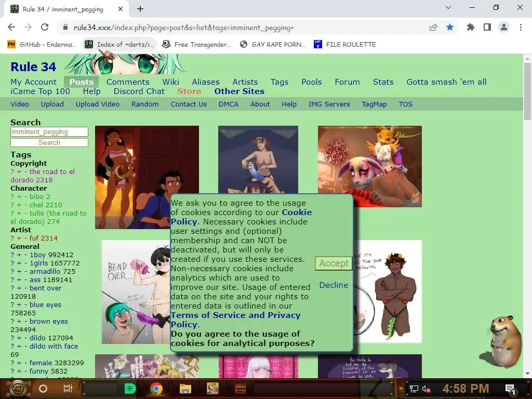
Task: Click the muted volume tray icon
Action: 426,389
